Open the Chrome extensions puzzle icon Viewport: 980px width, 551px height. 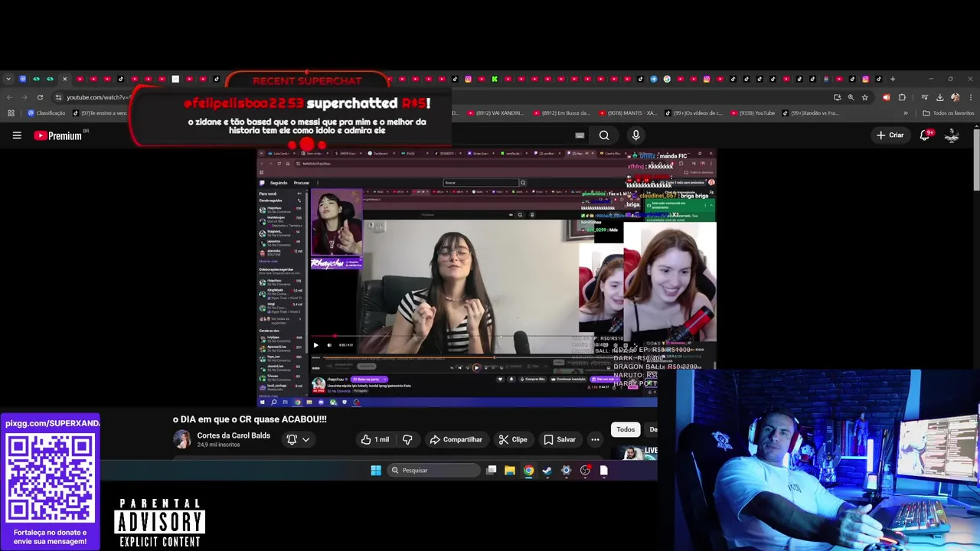pos(902,97)
